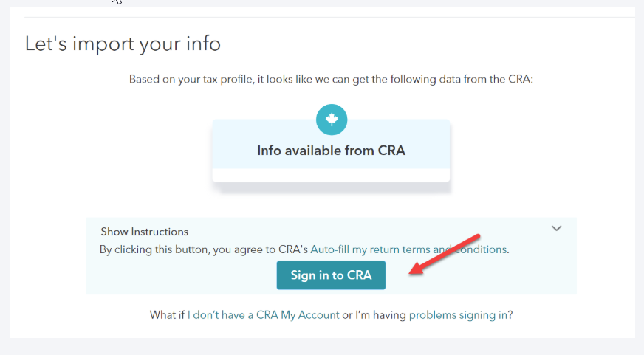Image resolution: width=644 pixels, height=355 pixels.
Task: Click the mouse pointer graphic at the top edge
Action: pyautogui.click(x=117, y=2)
